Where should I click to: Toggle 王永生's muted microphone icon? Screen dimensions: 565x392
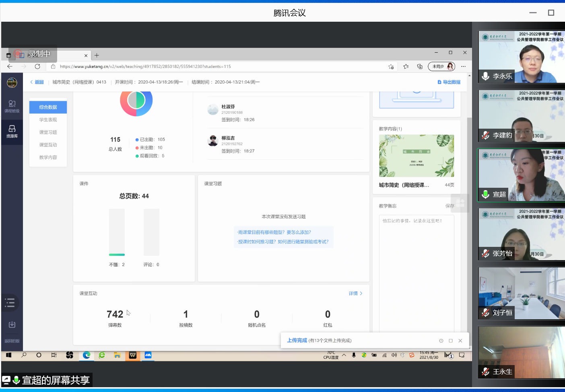coord(486,371)
